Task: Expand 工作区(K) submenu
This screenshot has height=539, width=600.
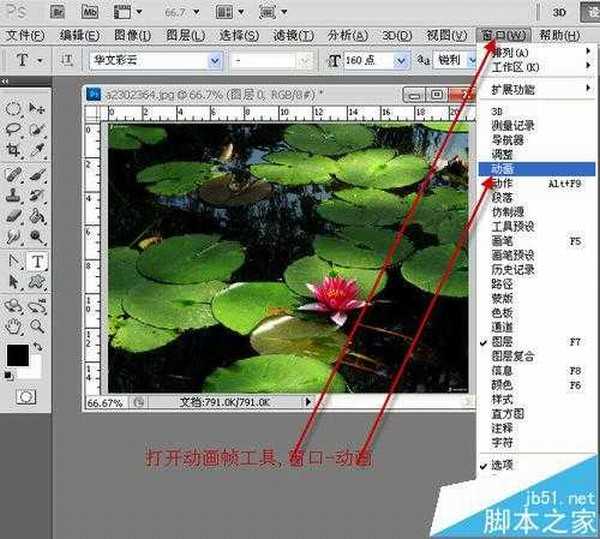Action: tap(536, 67)
